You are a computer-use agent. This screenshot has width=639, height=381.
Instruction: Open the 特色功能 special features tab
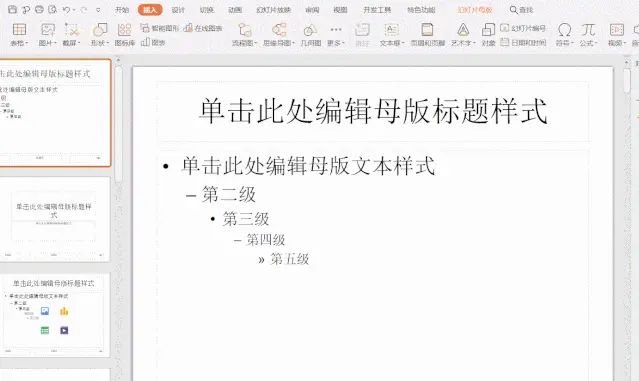click(421, 10)
